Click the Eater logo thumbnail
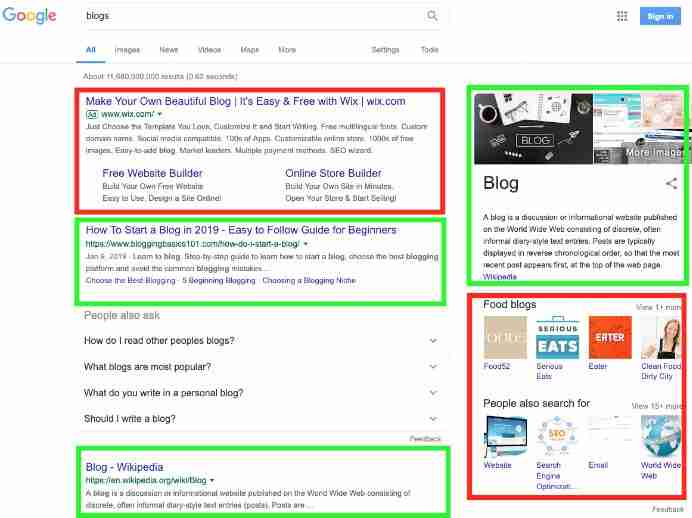692x518 pixels. (x=610, y=338)
